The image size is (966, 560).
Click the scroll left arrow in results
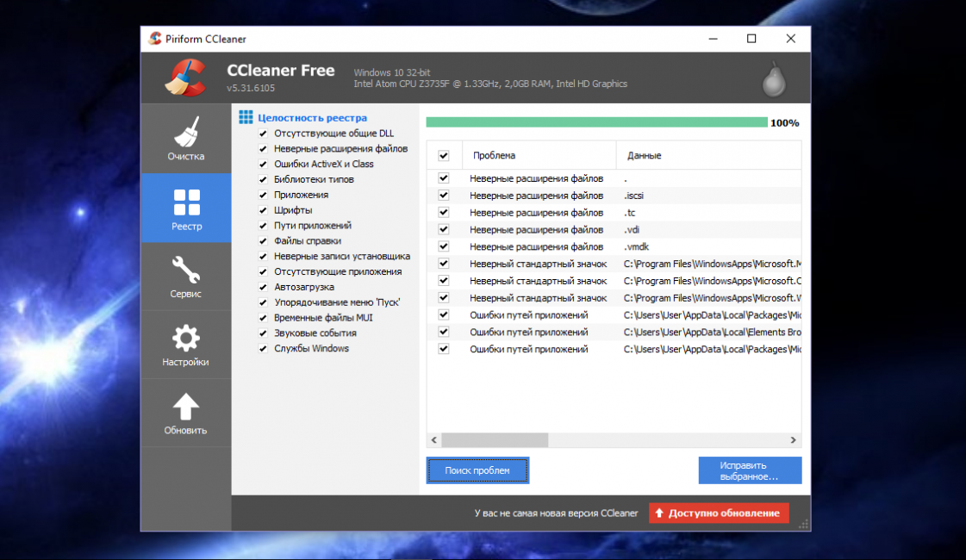434,440
